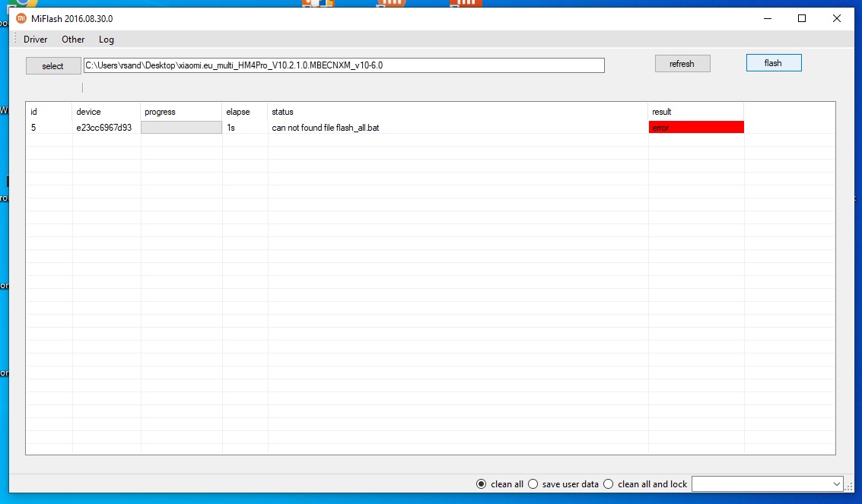The width and height of the screenshot is (862, 504).
Task: Select the 'clean all' radio option
Action: tap(481, 484)
